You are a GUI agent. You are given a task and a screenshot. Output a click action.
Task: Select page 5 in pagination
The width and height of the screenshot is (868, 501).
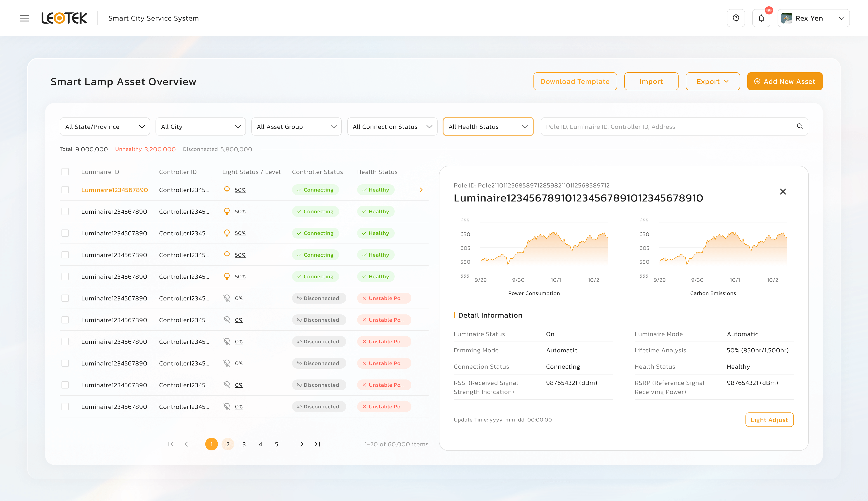click(276, 444)
